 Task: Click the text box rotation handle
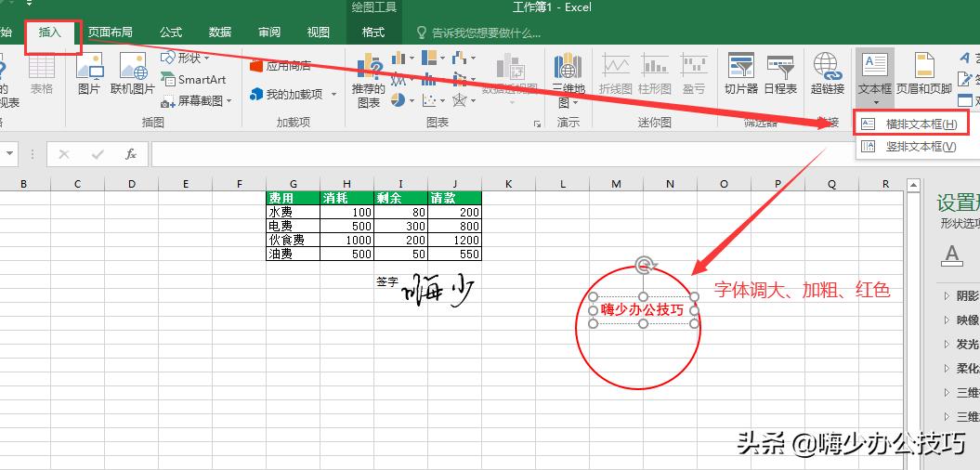(643, 265)
